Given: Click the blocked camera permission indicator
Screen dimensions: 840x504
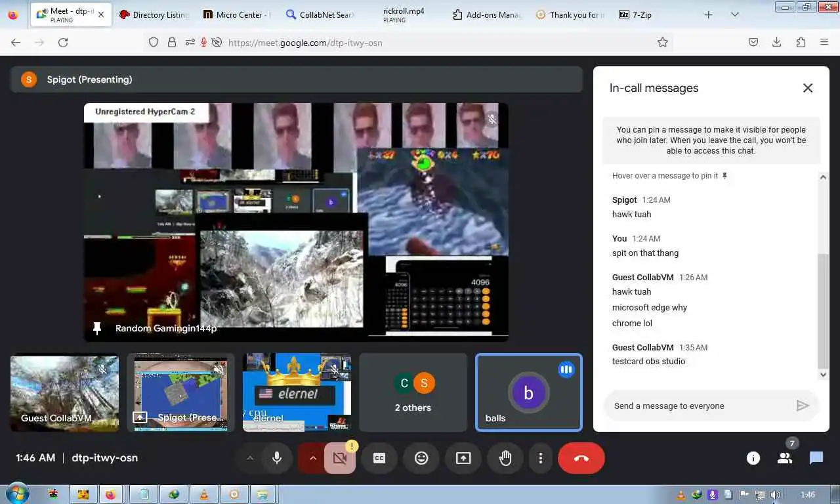Looking at the screenshot, I should [216, 42].
